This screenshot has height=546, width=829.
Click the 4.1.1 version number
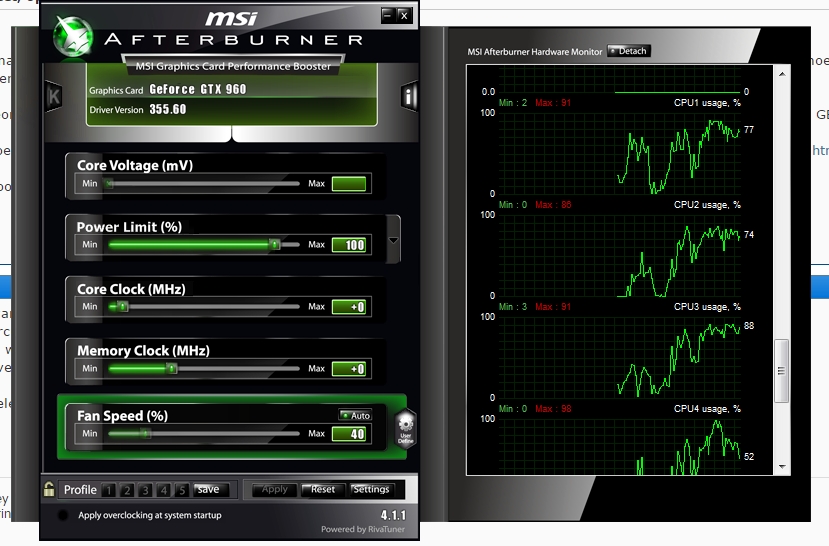click(393, 515)
